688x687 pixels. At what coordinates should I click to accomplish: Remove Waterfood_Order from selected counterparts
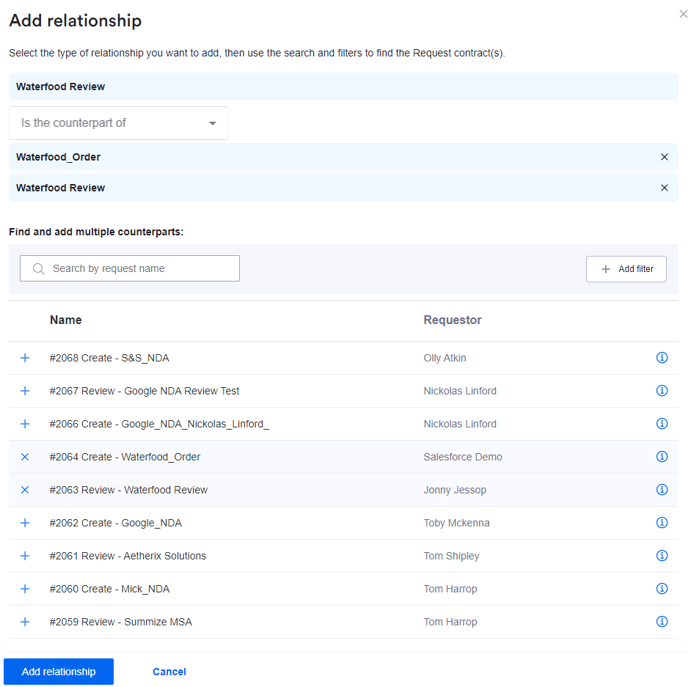pos(664,157)
